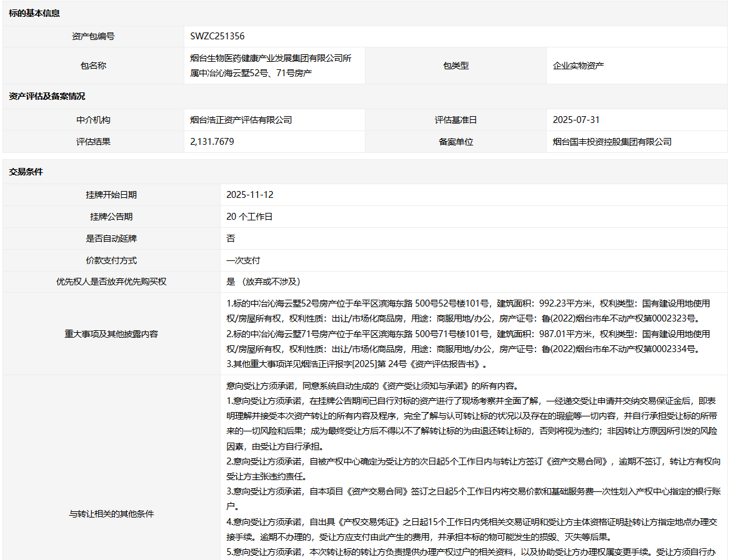731x560 pixels.
Task: Click the 20 个工作日 announcement period value
Action: 249,217
